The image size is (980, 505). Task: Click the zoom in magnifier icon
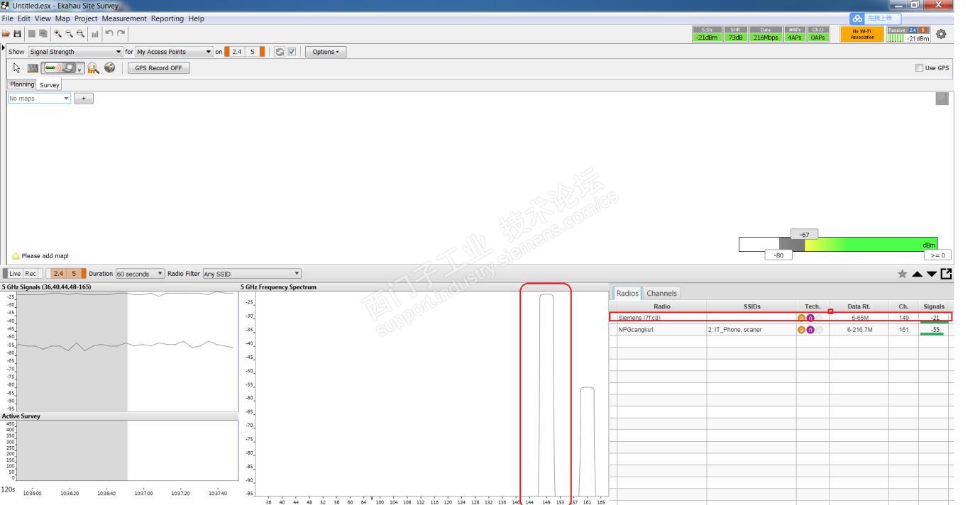click(x=57, y=33)
